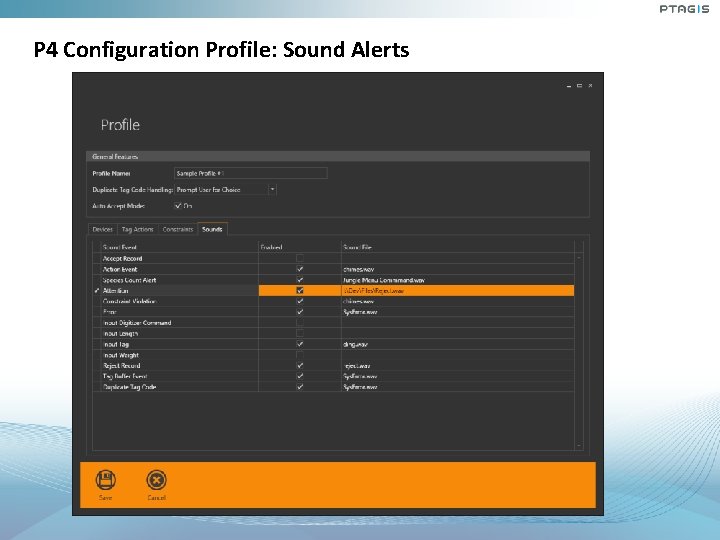Enable sound for Accept Record
Screen dimensions: 720x540
pos(300,259)
